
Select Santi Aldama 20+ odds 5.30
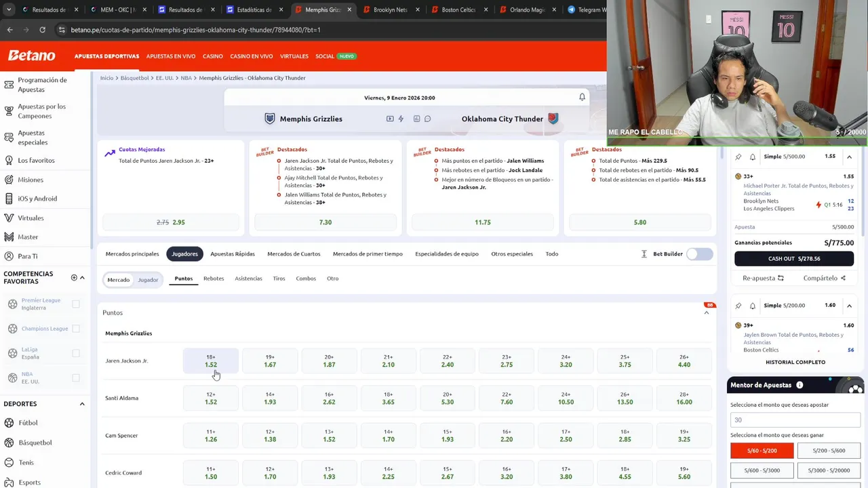[x=448, y=398]
